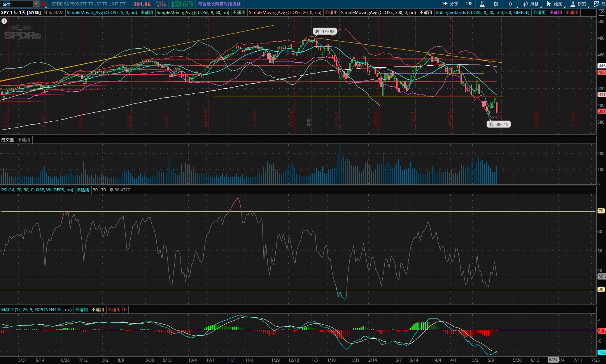Click the 日:6/24/22 date label
Image resolution: width=606 pixels, height=364 pixels.
pyautogui.click(x=53, y=12)
